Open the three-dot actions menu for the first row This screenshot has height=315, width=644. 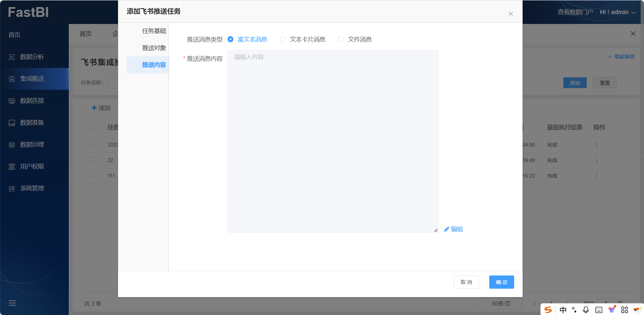pos(596,145)
